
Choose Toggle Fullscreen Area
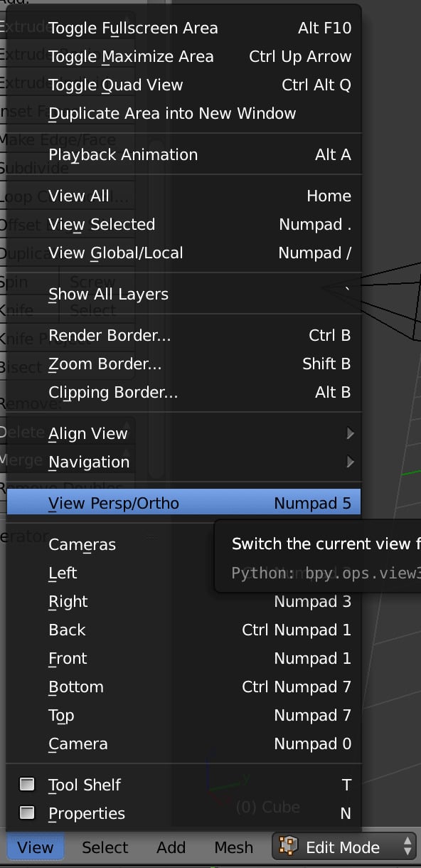click(184, 28)
